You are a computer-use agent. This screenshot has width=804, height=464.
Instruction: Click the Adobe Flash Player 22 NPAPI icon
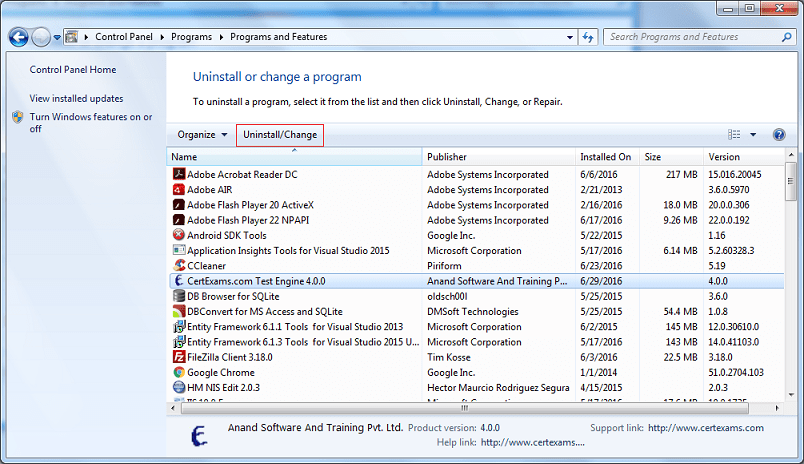click(178, 220)
